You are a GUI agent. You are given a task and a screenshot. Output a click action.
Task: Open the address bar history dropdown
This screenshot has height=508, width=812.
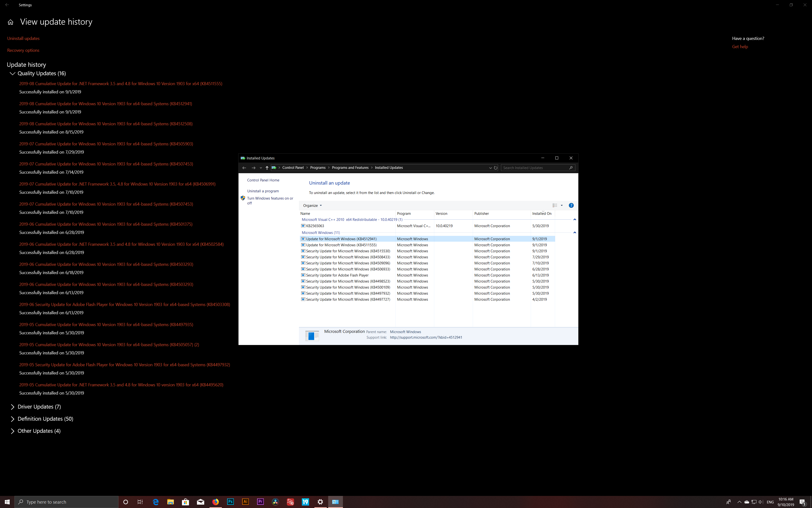(490, 168)
